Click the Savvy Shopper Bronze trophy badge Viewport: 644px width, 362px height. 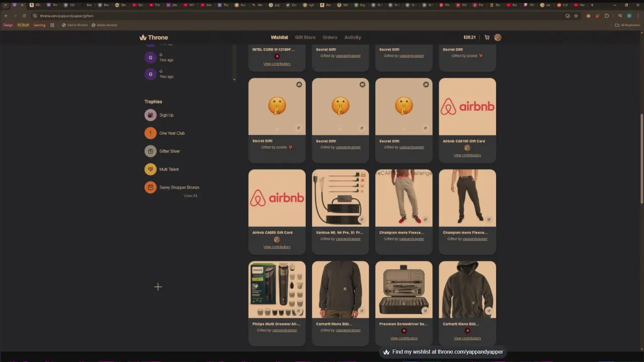coord(150,188)
